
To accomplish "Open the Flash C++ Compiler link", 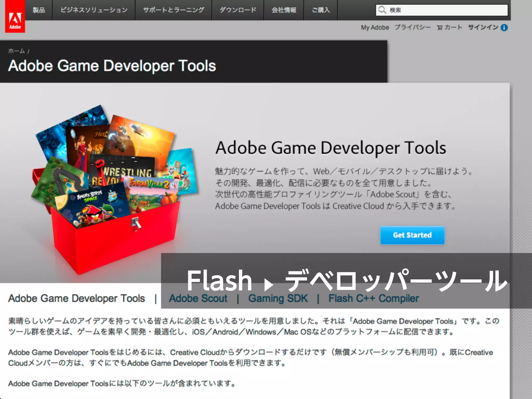I will click(374, 298).
